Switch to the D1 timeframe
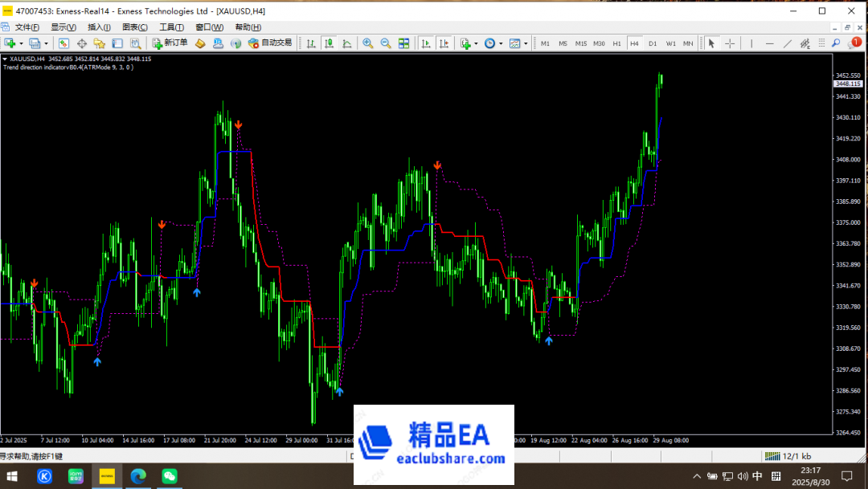This screenshot has width=868, height=489. [x=653, y=43]
